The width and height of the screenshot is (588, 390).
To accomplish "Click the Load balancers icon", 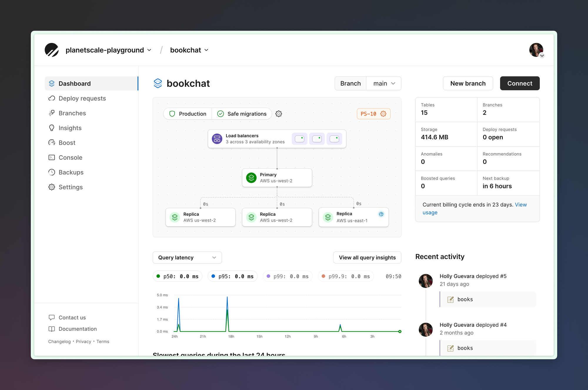I will coord(217,139).
